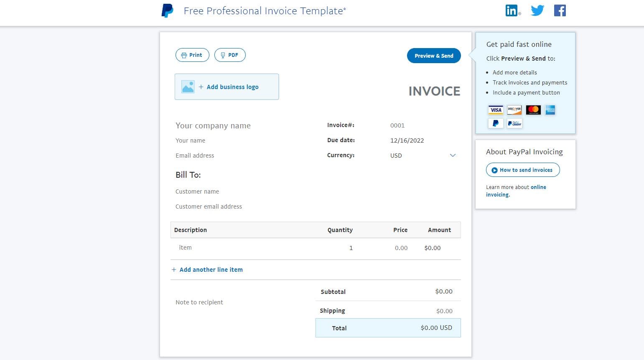Click the image placeholder icon for logo
This screenshot has width=644, height=360.
point(188,87)
